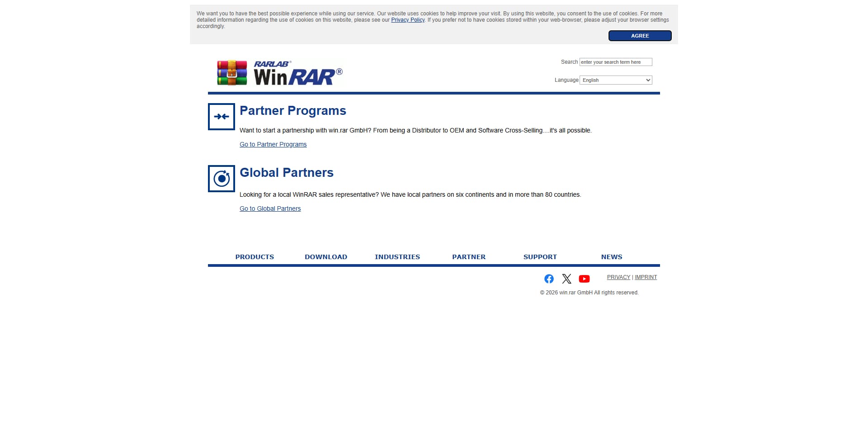
Task: Click the PRIVACY footer link
Action: [x=618, y=277]
